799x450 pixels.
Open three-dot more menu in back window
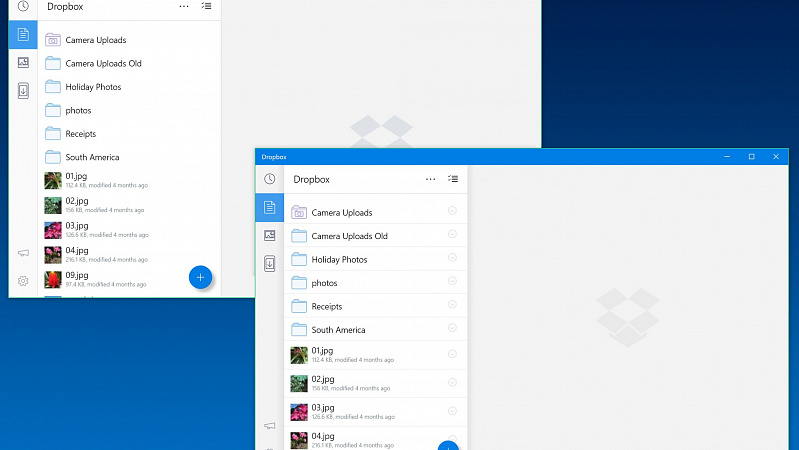184,6
